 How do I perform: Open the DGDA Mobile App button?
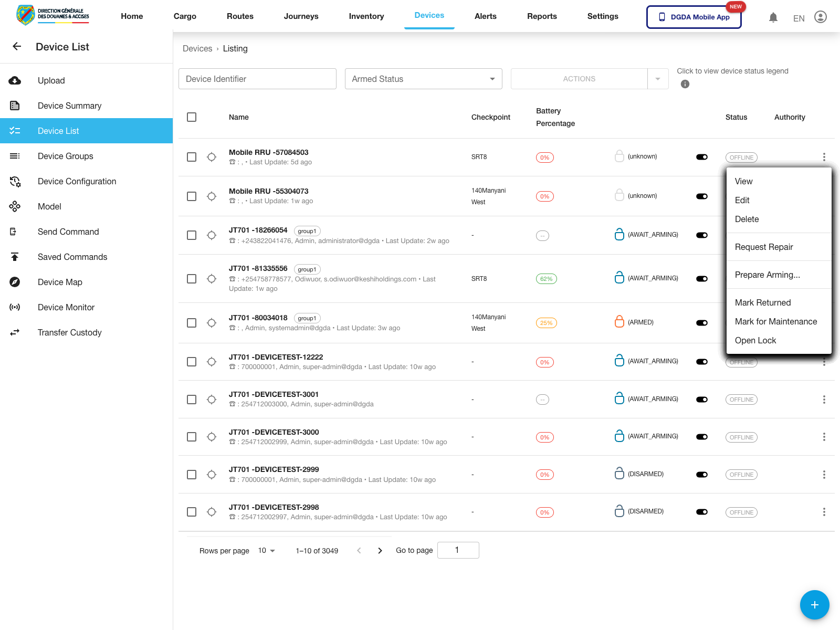click(x=694, y=17)
